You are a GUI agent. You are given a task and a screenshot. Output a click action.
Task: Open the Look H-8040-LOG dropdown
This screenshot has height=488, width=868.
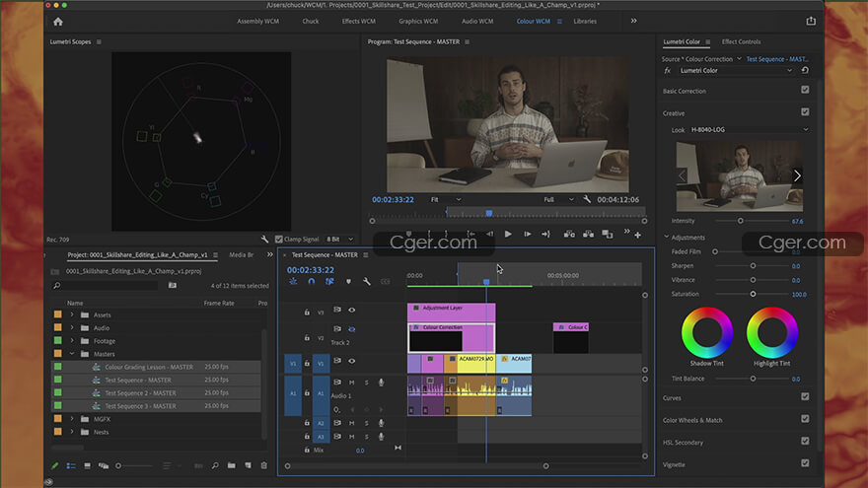tap(749, 129)
